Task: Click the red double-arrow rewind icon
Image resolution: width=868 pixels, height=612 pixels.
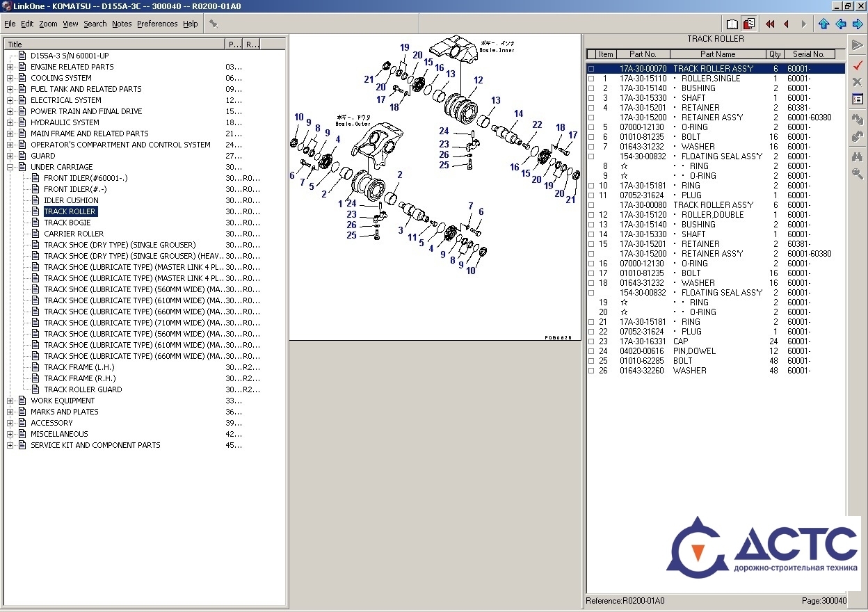Action: (x=770, y=24)
